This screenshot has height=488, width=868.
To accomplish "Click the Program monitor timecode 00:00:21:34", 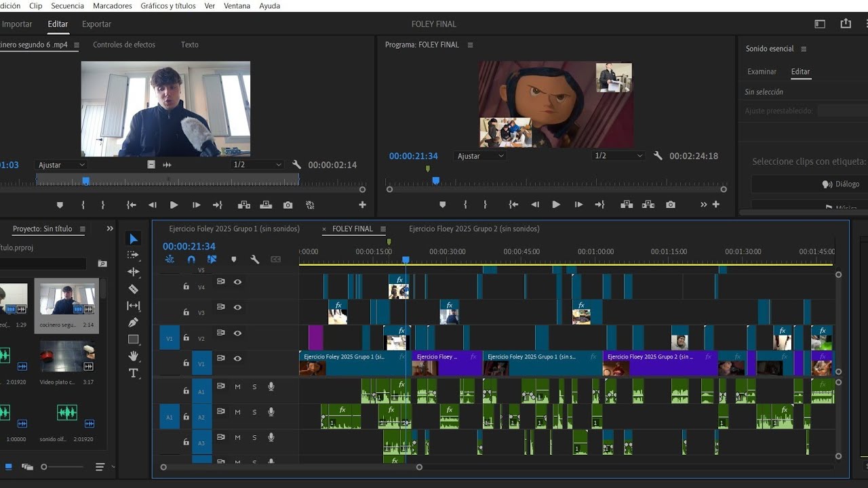I will [x=414, y=156].
